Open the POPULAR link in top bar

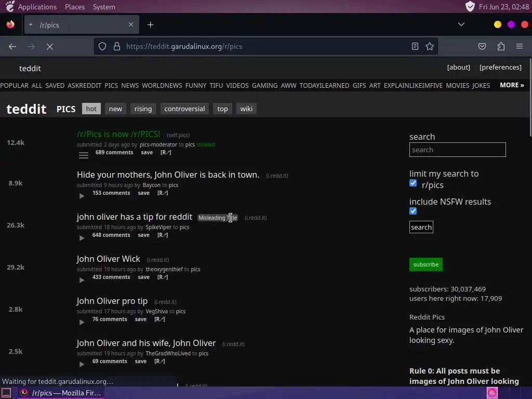tap(14, 86)
